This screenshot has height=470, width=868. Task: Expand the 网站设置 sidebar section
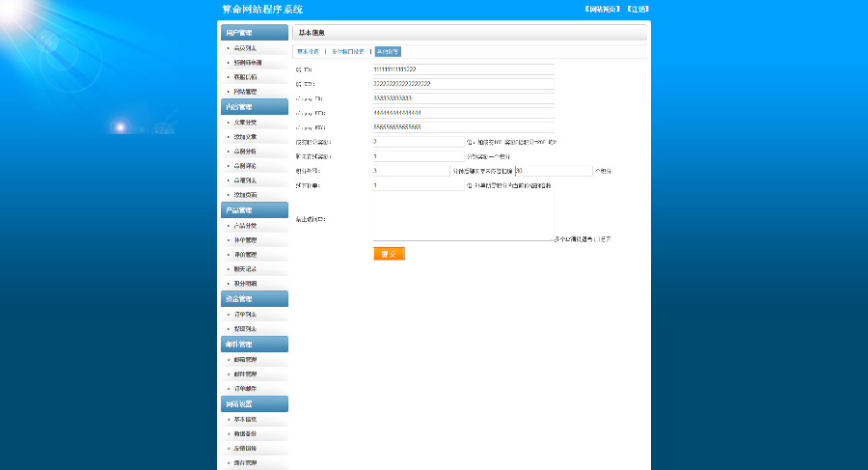(x=253, y=404)
